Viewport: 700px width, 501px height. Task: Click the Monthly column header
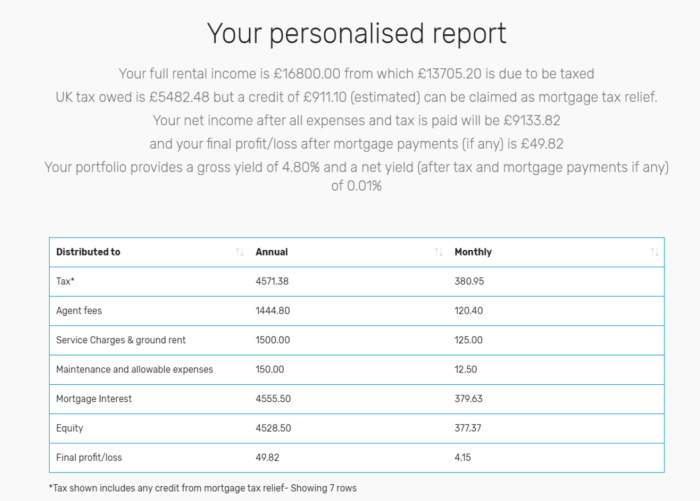[x=556, y=252]
